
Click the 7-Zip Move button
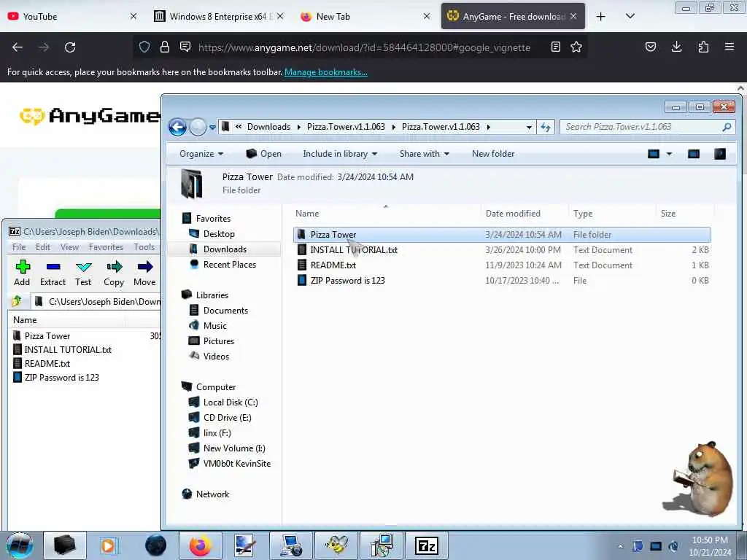pyautogui.click(x=144, y=273)
